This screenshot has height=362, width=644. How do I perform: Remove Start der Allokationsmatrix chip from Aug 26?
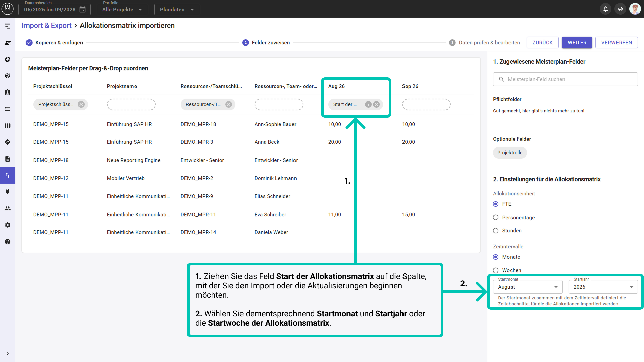(x=377, y=104)
